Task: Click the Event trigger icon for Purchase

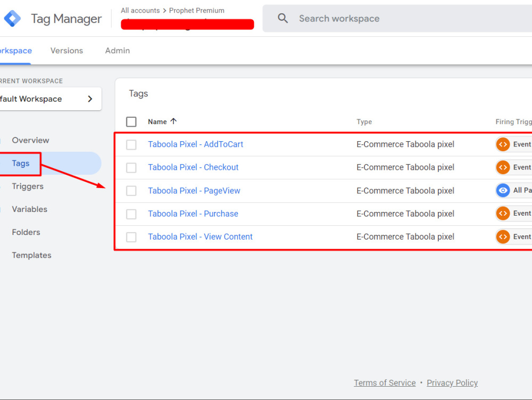Action: tap(503, 214)
